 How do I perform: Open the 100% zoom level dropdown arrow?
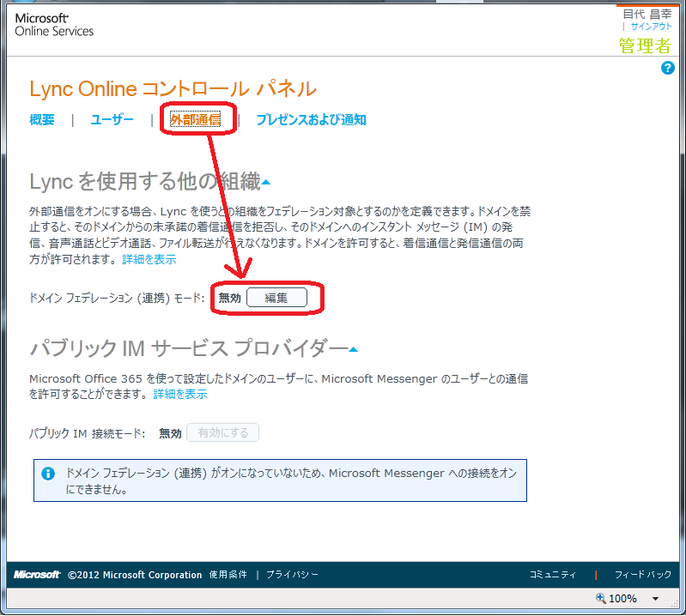(655, 599)
